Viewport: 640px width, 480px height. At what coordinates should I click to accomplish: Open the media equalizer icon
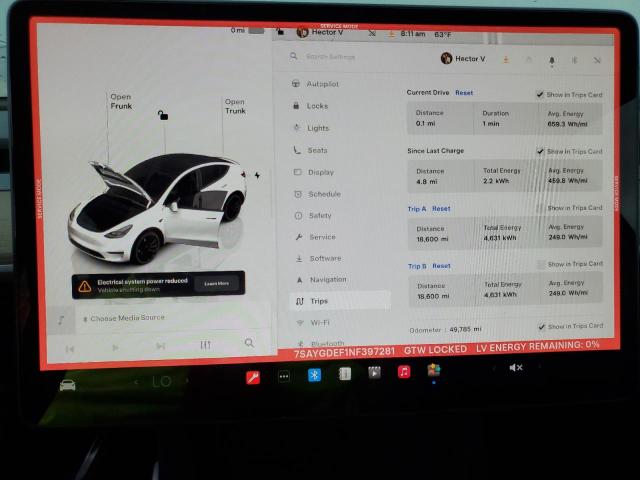pos(205,345)
